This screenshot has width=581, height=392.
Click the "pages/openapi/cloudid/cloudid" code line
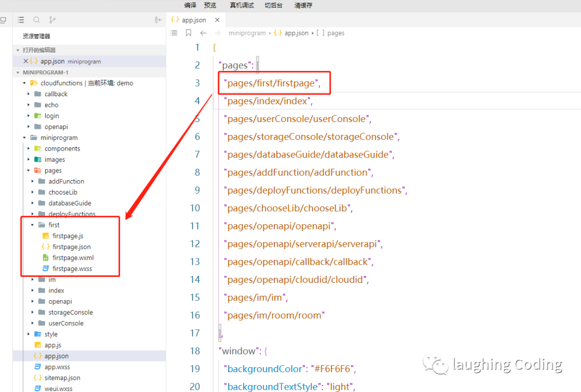click(296, 280)
